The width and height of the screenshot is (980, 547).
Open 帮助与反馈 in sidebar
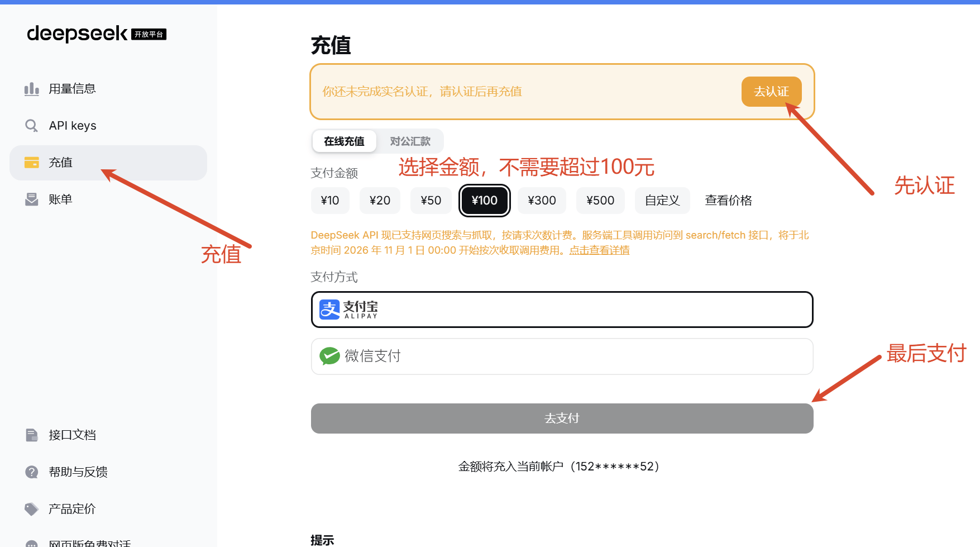[108, 472]
